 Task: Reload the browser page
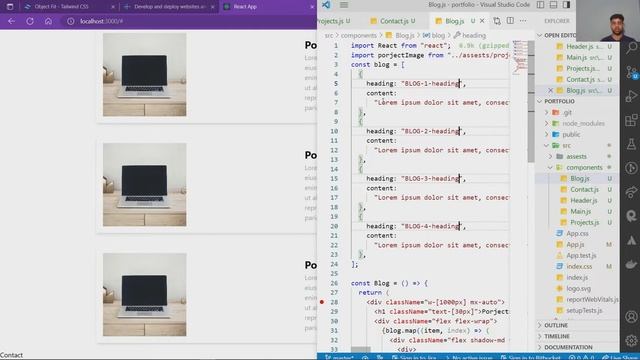(x=30, y=21)
